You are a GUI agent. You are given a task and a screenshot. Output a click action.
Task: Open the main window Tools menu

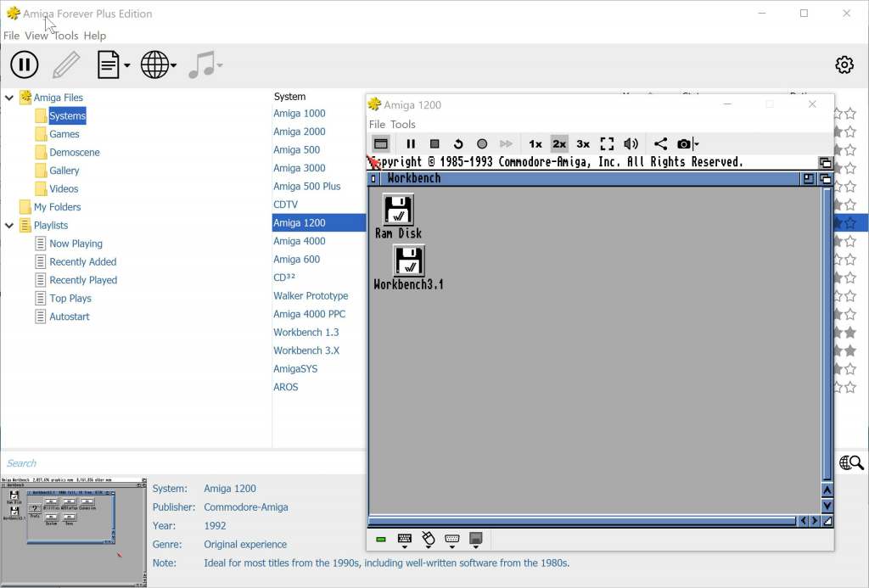(65, 36)
